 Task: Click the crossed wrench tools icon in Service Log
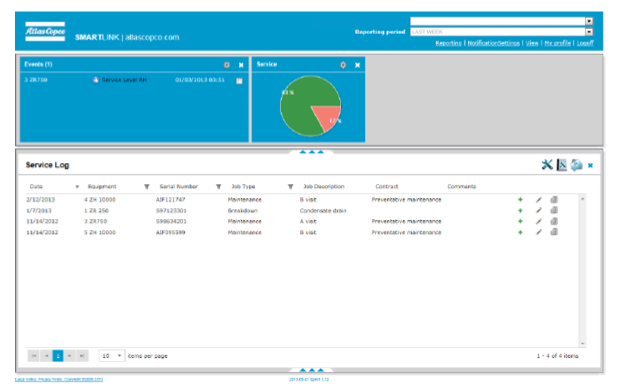click(x=547, y=165)
